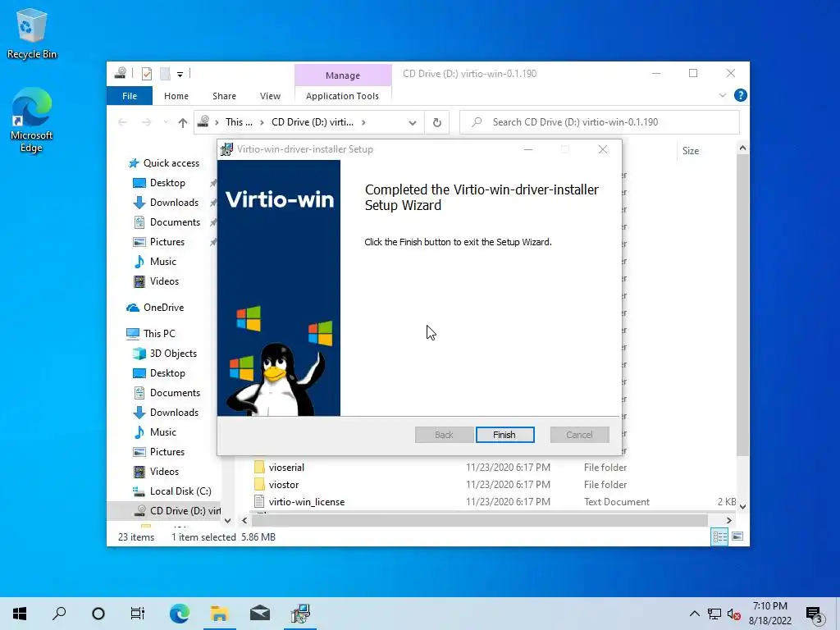Screen dimensions: 840x630
Task: Select This PC in the navigation pane
Action: pos(159,333)
